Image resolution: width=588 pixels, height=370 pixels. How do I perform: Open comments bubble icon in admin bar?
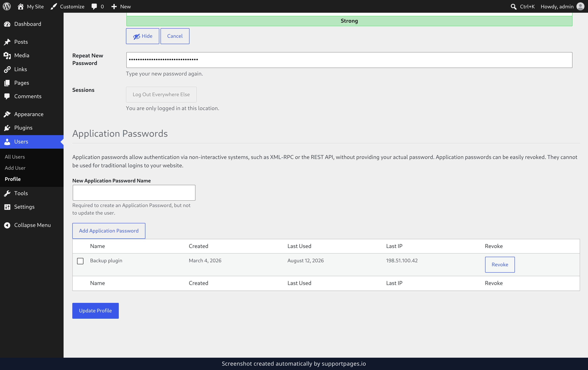click(94, 6)
